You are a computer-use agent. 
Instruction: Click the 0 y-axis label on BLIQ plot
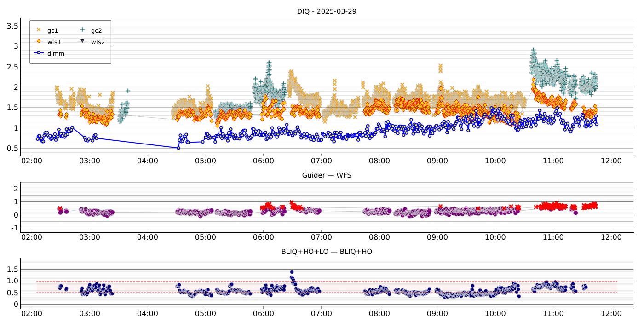click(16, 305)
